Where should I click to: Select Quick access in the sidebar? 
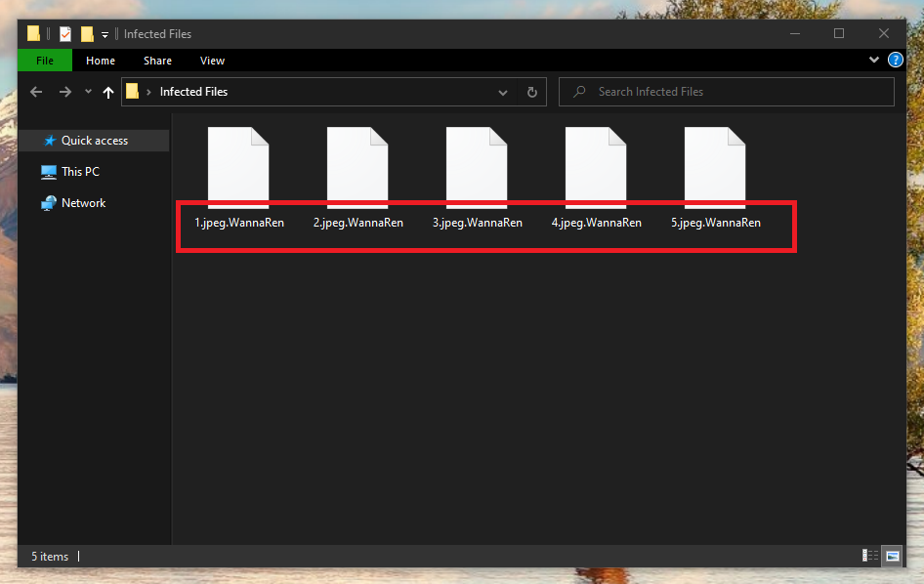point(95,141)
